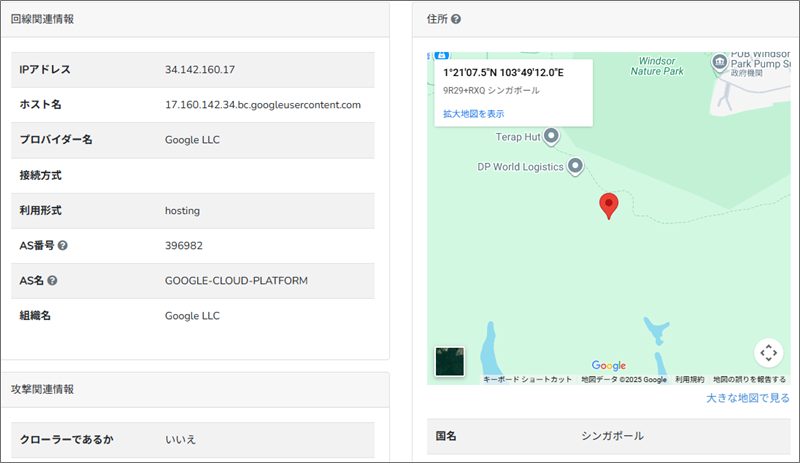Click the 攻撃関連情報 section header
Image resolution: width=800 pixels, height=463 pixels.
(x=42, y=389)
